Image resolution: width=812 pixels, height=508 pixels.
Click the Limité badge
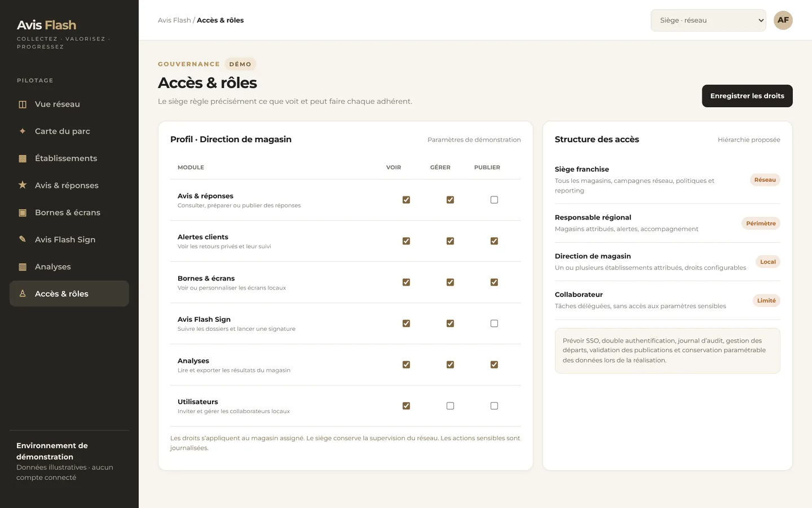[766, 300]
